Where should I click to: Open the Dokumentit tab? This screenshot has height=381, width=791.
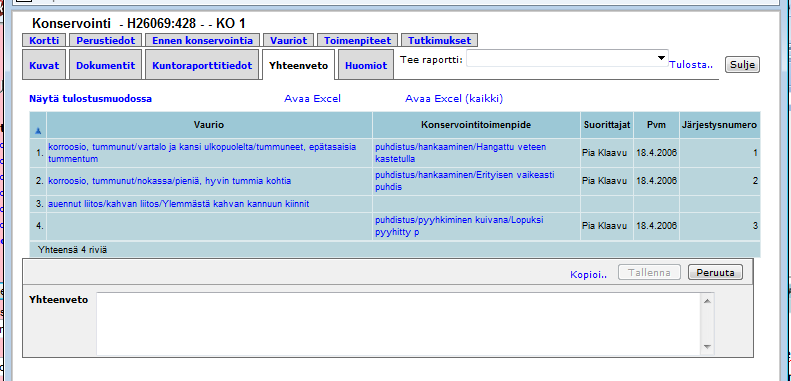pyautogui.click(x=105, y=65)
